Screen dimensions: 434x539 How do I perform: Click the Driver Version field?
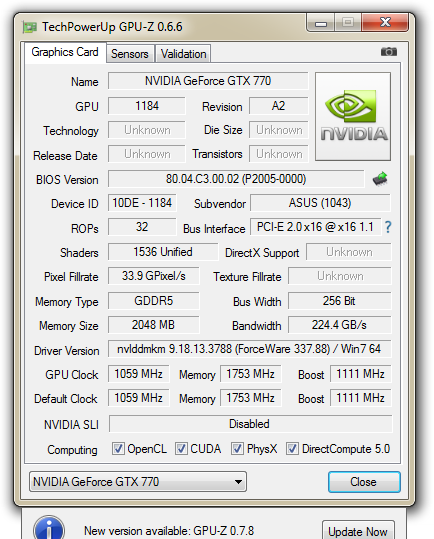(249, 349)
